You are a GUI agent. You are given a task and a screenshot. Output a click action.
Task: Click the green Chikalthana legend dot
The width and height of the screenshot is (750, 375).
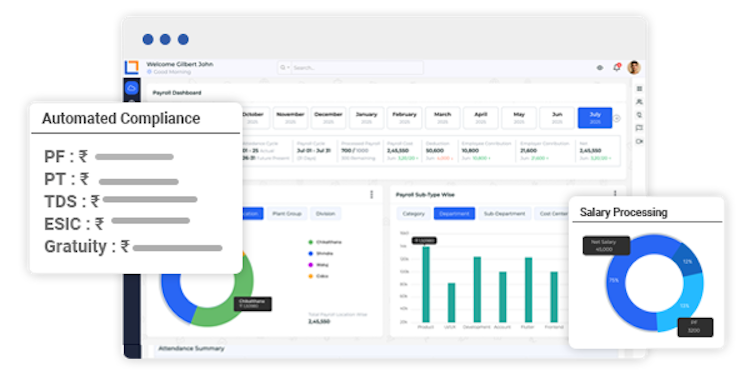(x=311, y=242)
